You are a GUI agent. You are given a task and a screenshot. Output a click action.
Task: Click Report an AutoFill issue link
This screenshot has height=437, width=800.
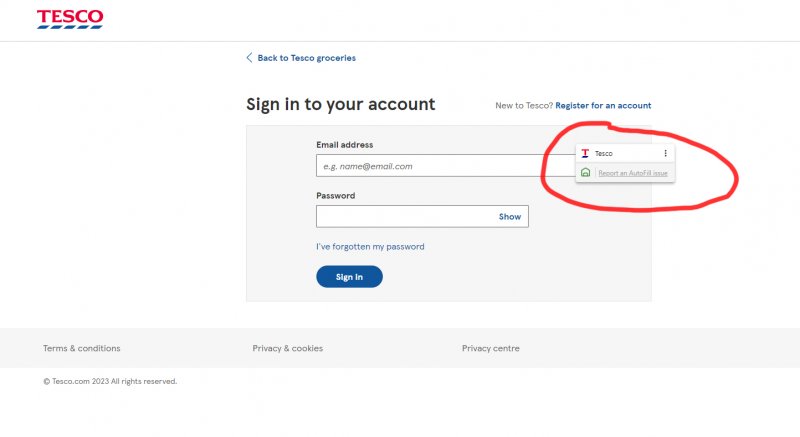[632, 173]
